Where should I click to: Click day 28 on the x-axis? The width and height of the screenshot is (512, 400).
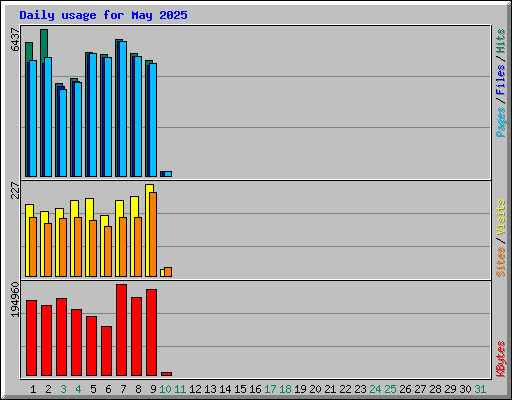point(435,389)
